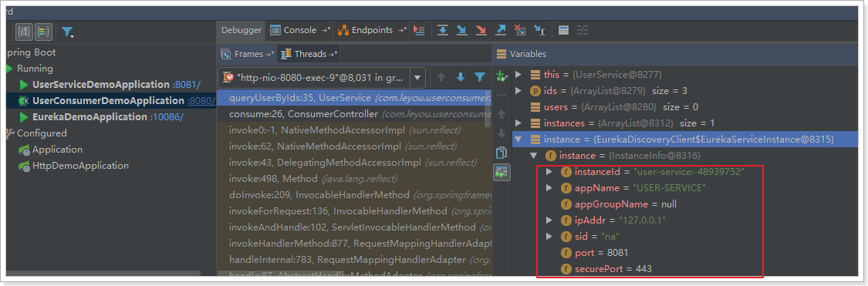868x286 pixels.
Task: Open the thread selector dropdown
Action: [x=418, y=77]
